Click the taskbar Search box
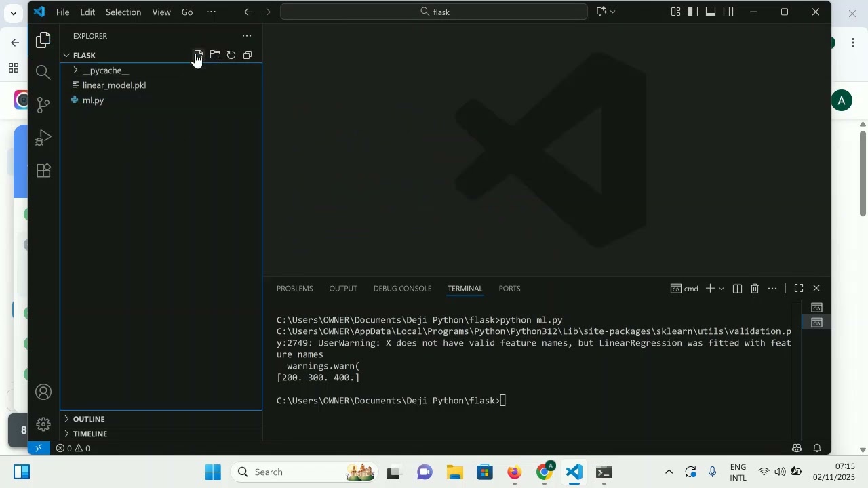Screen dimensions: 868x488 point(304,472)
